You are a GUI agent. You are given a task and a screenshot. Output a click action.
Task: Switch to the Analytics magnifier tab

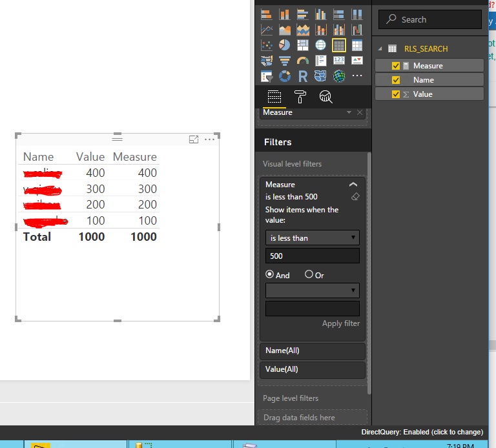pos(325,97)
